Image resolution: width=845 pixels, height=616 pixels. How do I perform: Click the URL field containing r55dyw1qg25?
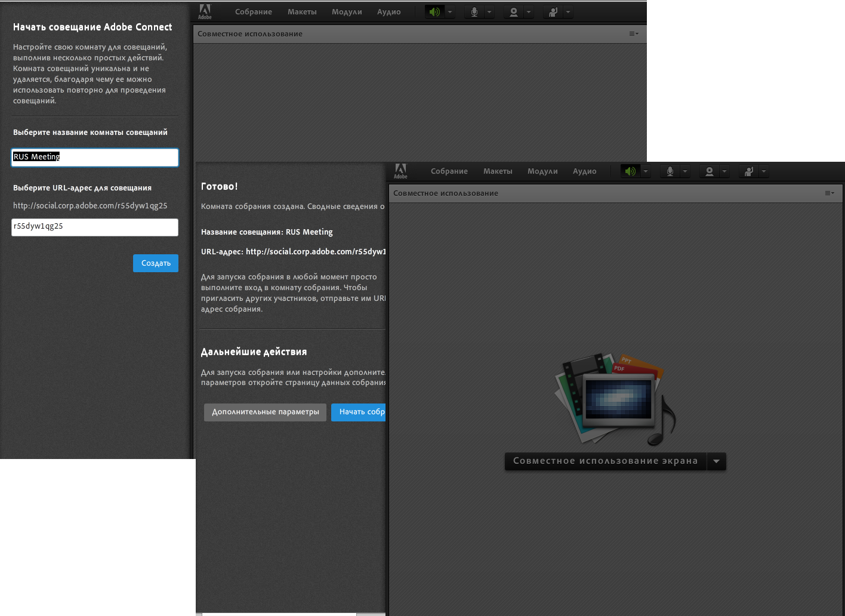click(95, 227)
